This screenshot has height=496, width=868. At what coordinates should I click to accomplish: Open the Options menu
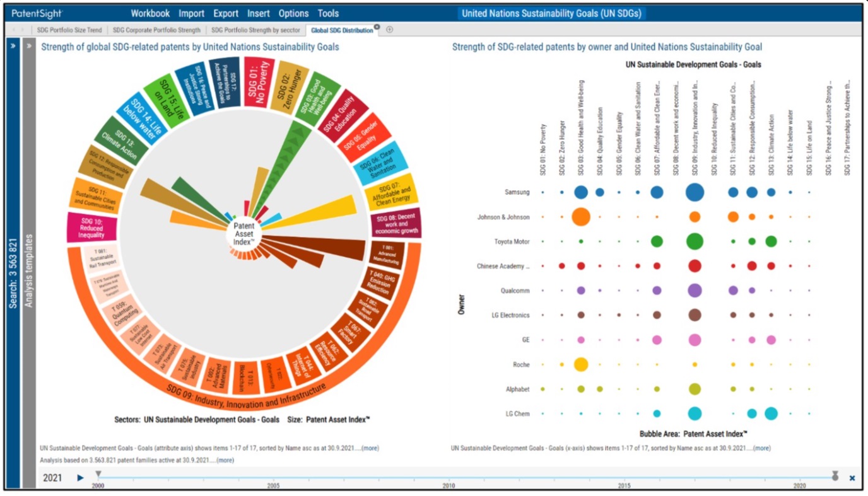coord(294,13)
